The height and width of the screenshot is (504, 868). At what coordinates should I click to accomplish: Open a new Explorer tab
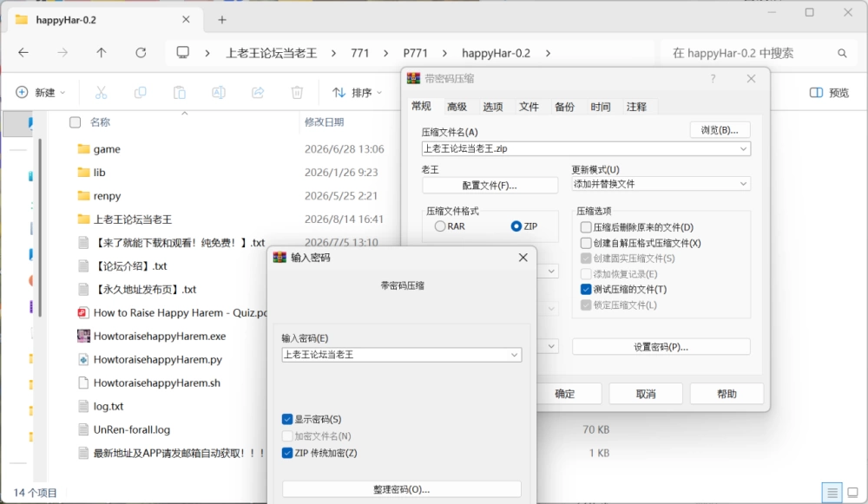[x=222, y=20]
